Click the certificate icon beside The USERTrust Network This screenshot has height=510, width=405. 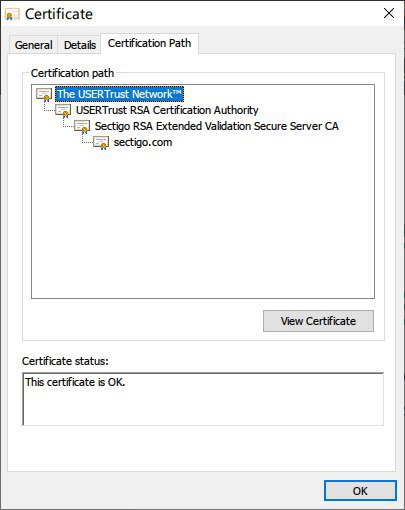44,95
